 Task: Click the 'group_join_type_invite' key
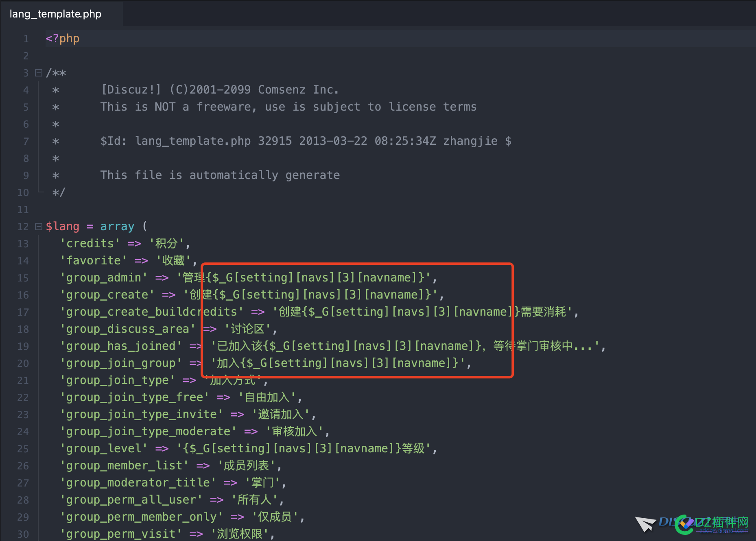[141, 414]
